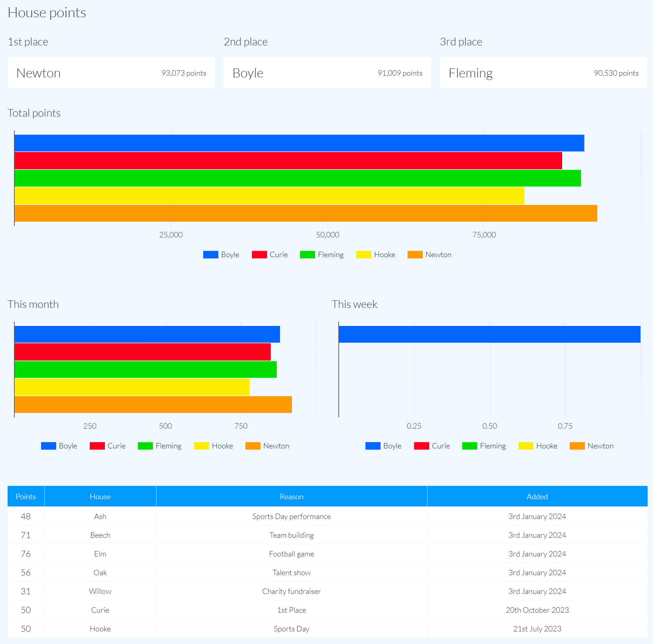Click red Curie swatch in This week legend
The width and height of the screenshot is (653, 644).
(421, 446)
